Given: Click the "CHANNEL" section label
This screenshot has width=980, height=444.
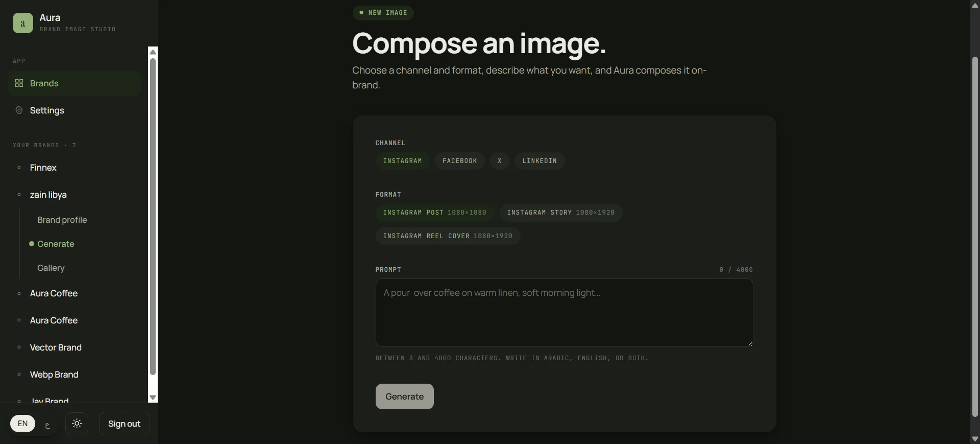Looking at the screenshot, I should pos(390,143).
